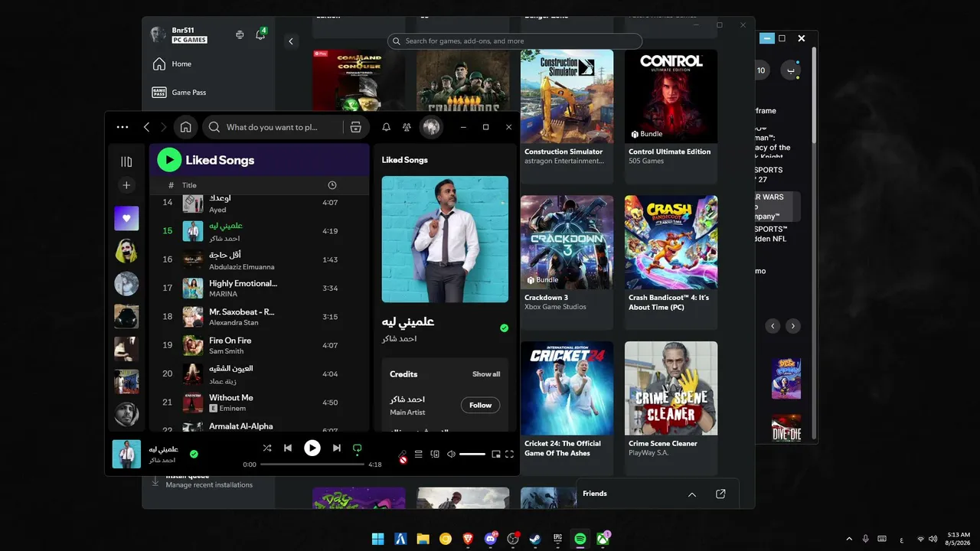The width and height of the screenshot is (980, 551).
Task: Open Spotify Home
Action: click(x=185, y=127)
